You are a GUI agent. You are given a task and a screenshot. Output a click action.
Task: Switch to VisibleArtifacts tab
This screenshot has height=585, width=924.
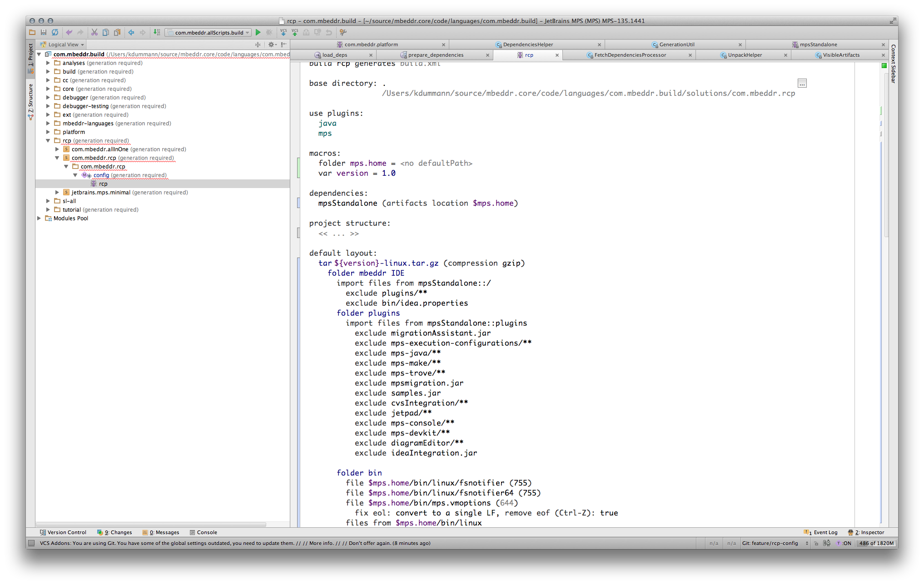[x=840, y=55]
